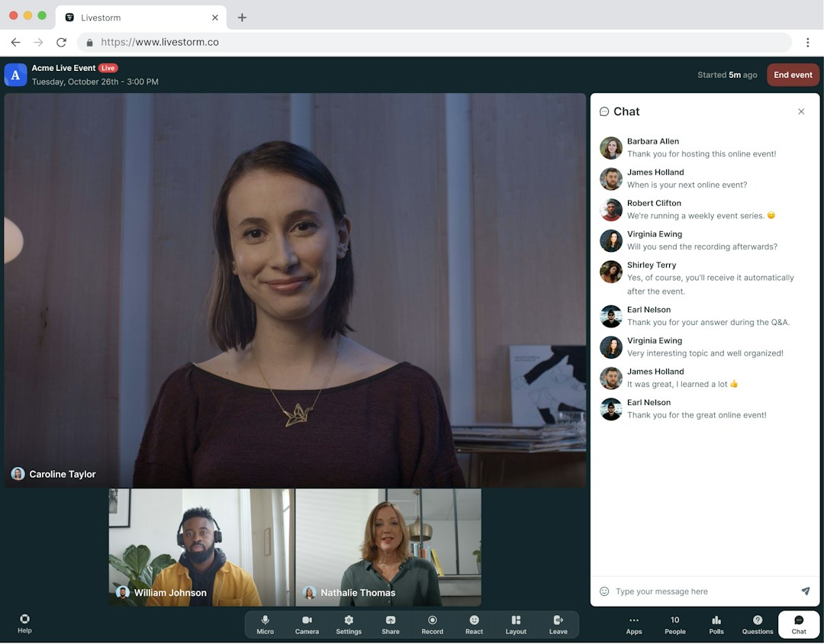824x644 pixels.
Task: Click Barbara Allen's avatar in chat
Action: click(611, 148)
